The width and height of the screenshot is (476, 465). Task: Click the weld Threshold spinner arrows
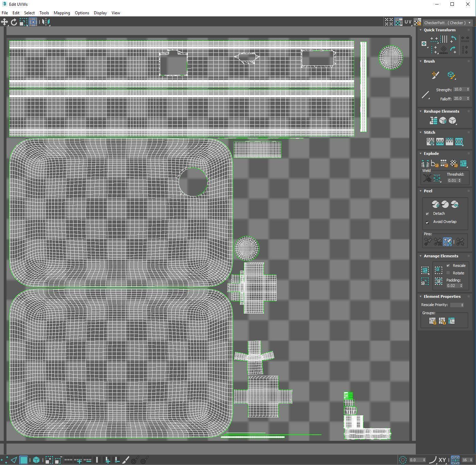[x=459, y=180]
